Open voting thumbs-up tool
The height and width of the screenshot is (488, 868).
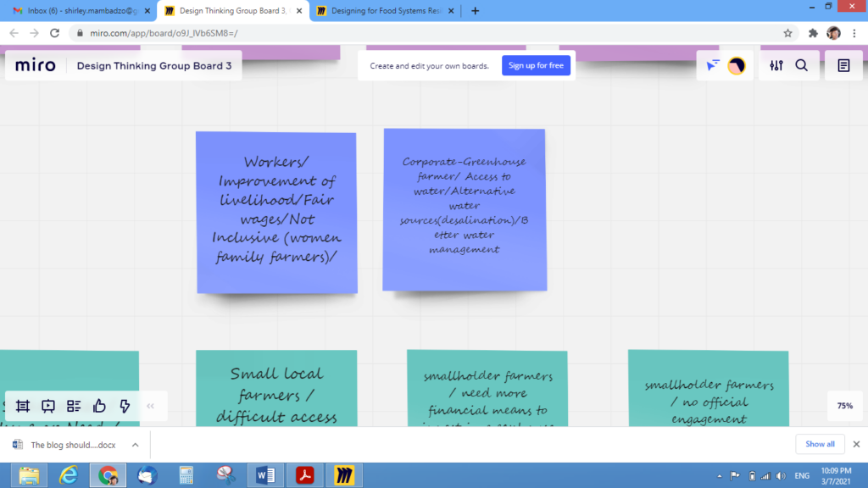click(99, 406)
